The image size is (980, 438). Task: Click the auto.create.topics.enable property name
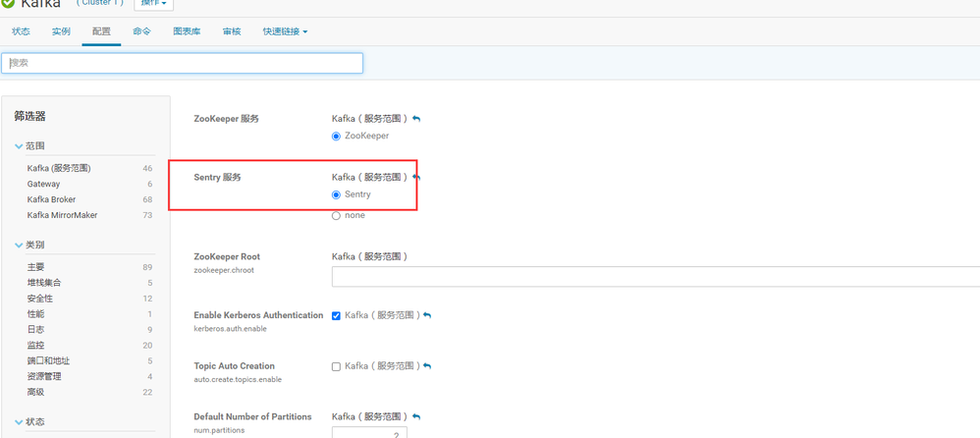point(238,379)
